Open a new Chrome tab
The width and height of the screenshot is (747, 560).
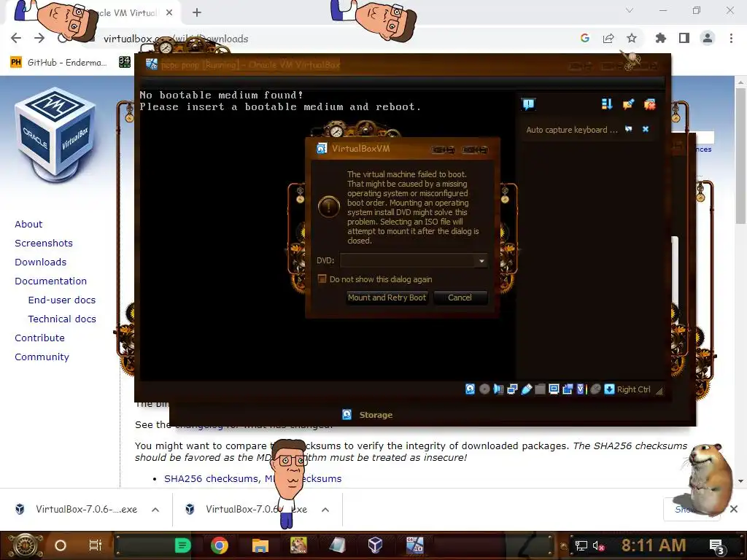197,12
